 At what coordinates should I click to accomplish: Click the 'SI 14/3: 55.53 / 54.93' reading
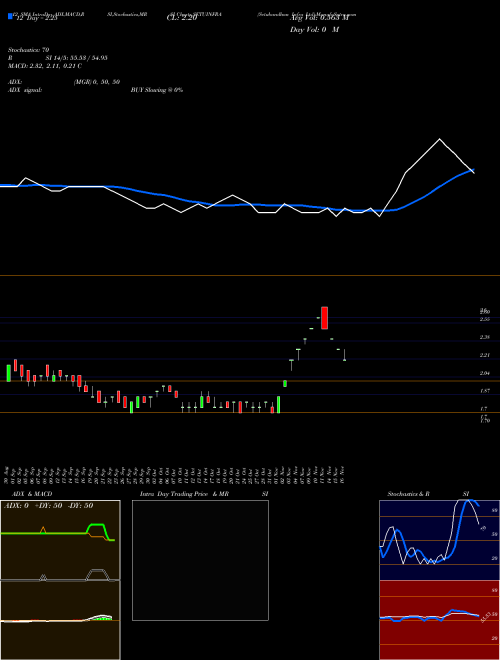(x=77, y=58)
